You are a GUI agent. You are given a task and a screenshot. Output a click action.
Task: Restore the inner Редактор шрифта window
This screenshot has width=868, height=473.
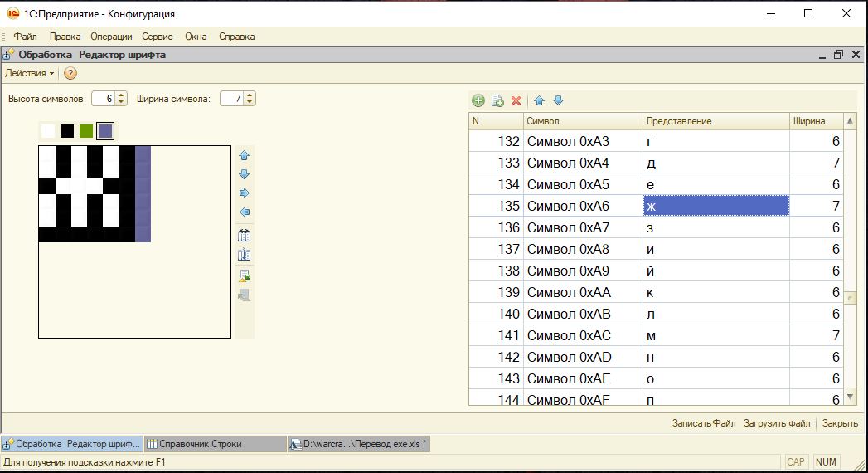[x=839, y=54]
